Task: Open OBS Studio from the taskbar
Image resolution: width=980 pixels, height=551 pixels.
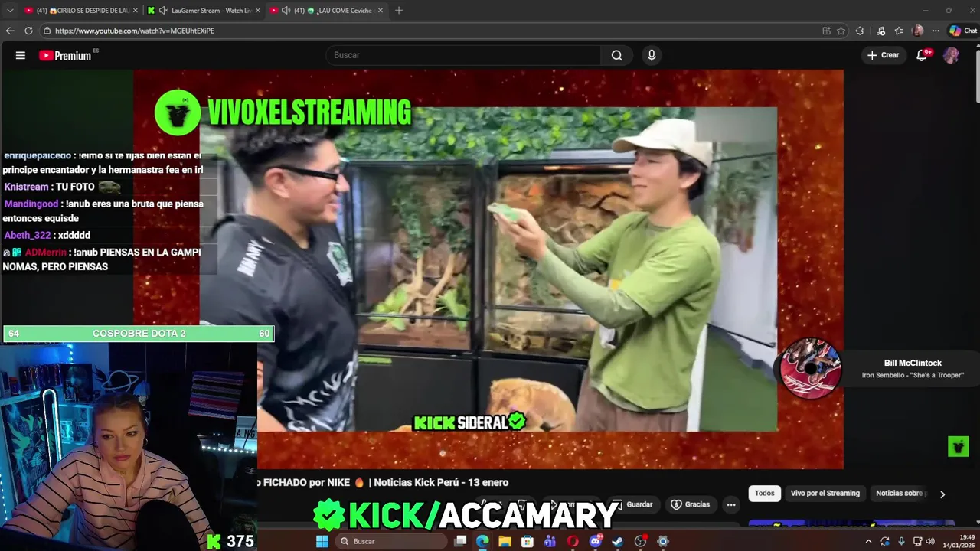Action: click(x=641, y=541)
